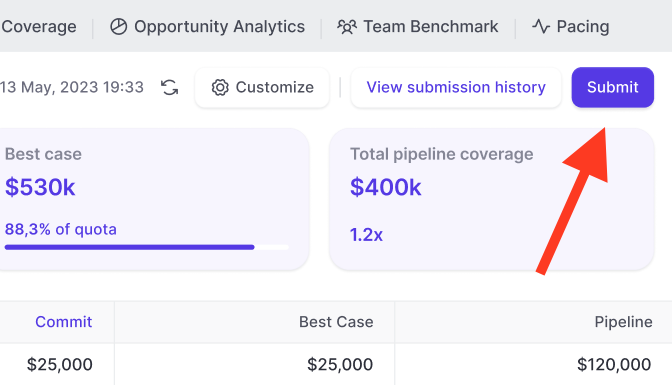Open the Coverage tab

tap(39, 27)
